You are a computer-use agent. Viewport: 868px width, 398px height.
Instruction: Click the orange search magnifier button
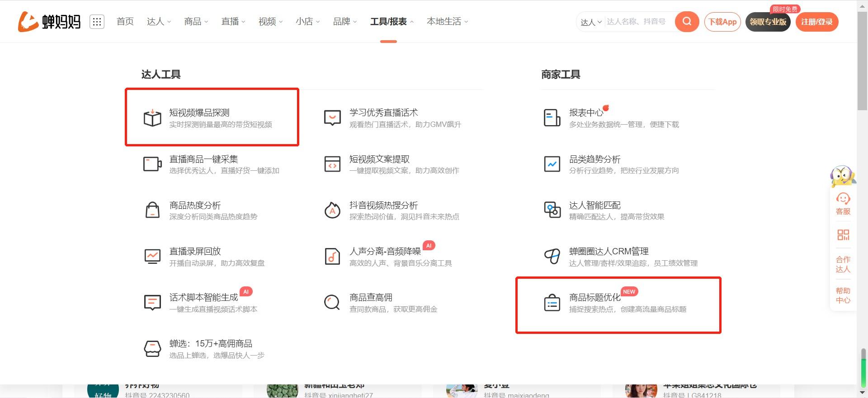point(687,22)
